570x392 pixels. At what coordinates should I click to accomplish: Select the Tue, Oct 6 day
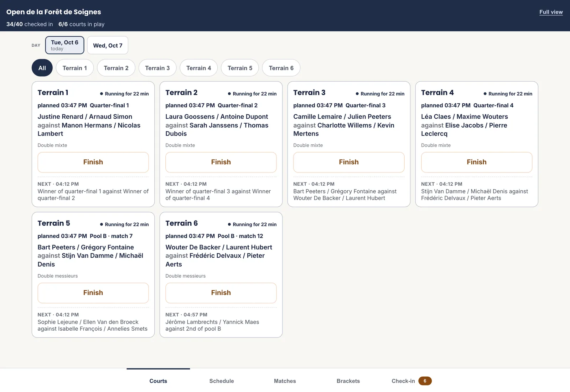(64, 45)
